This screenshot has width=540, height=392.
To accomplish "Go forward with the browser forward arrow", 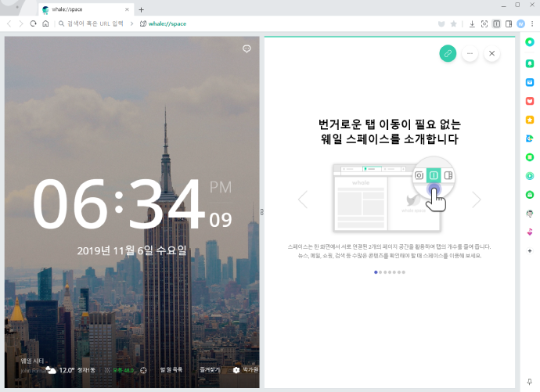I will pos(21,23).
